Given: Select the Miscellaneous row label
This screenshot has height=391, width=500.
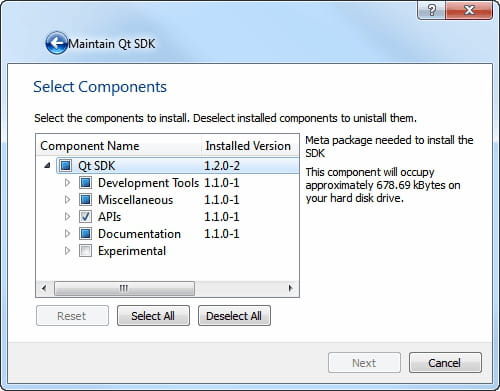Looking at the screenshot, I should pos(135,200).
